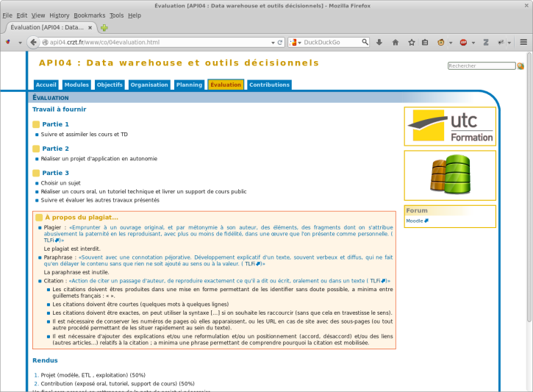533x392 pixels.
Task: Reload the page with the refresh icon
Action: [280, 43]
